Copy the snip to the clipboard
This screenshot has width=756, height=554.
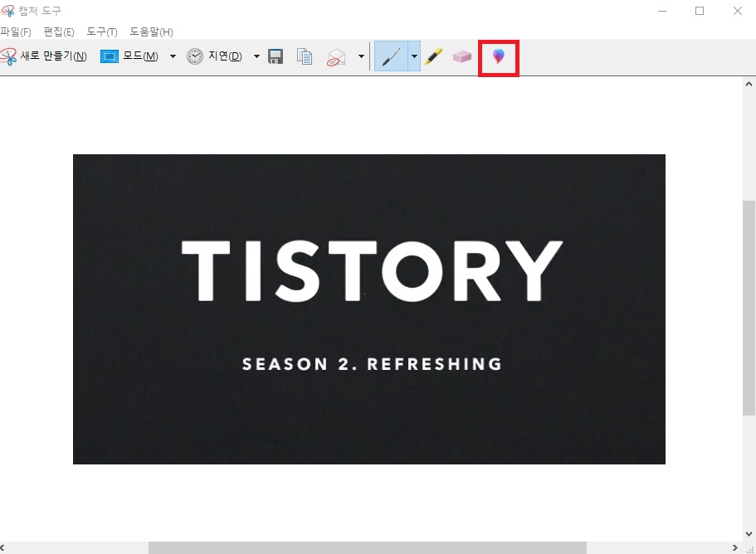(305, 56)
